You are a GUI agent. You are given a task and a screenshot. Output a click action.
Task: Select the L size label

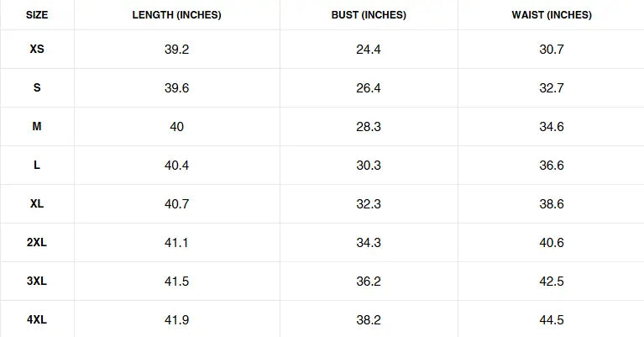pyautogui.click(x=37, y=166)
